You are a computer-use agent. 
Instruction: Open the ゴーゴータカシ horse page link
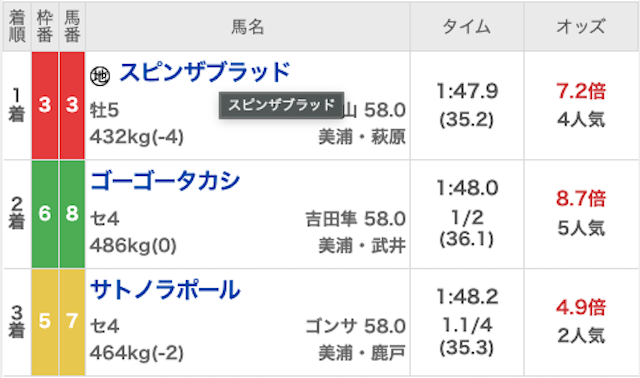click(165, 181)
